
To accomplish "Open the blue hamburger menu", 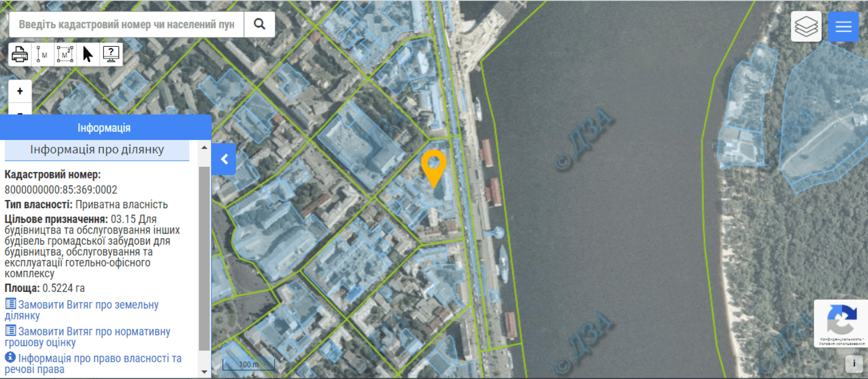I will click(x=843, y=26).
